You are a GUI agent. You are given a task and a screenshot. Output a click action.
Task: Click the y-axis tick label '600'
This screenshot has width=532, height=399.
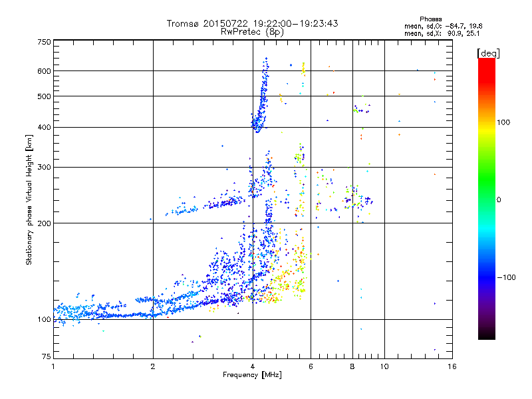click(44, 71)
